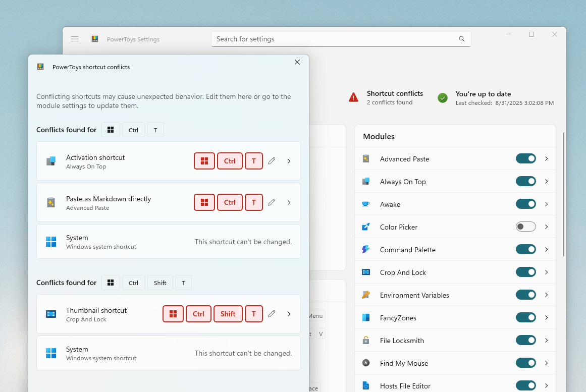Select Hosts File Editor in module list
The image size is (586, 392).
pos(405,386)
